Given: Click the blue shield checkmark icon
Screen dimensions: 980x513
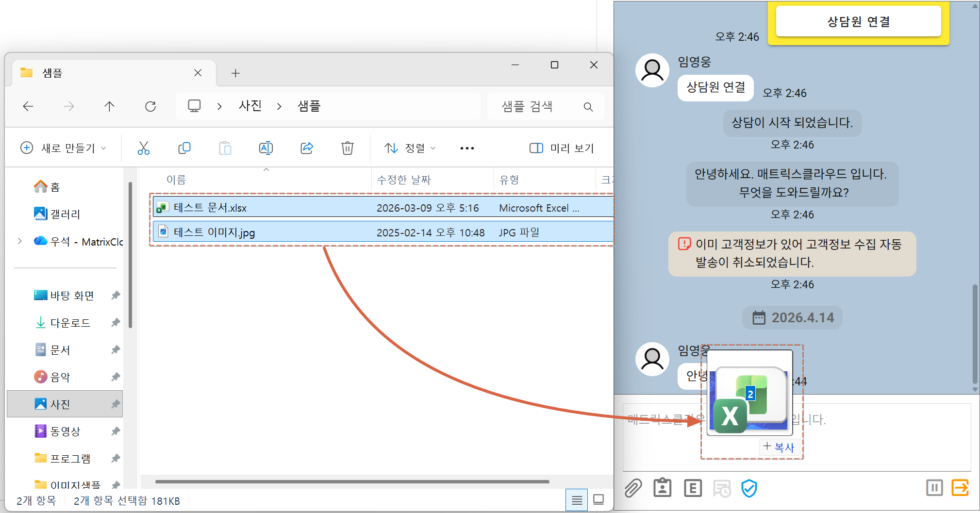Looking at the screenshot, I should click(749, 488).
